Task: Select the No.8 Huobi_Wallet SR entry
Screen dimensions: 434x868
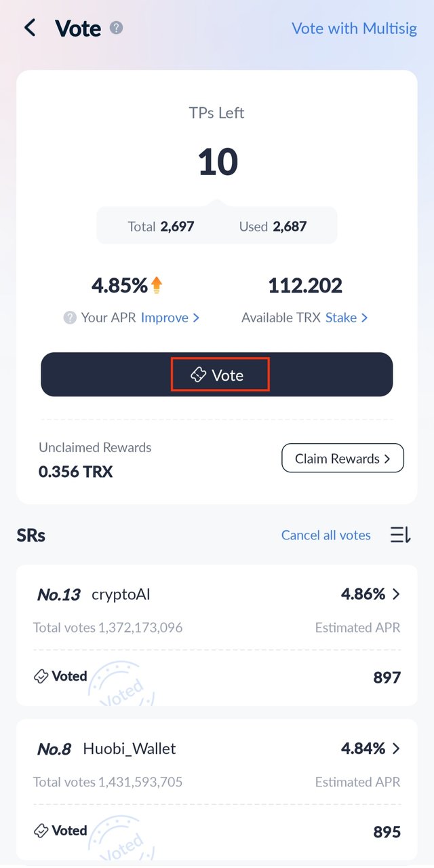Action: tap(217, 790)
